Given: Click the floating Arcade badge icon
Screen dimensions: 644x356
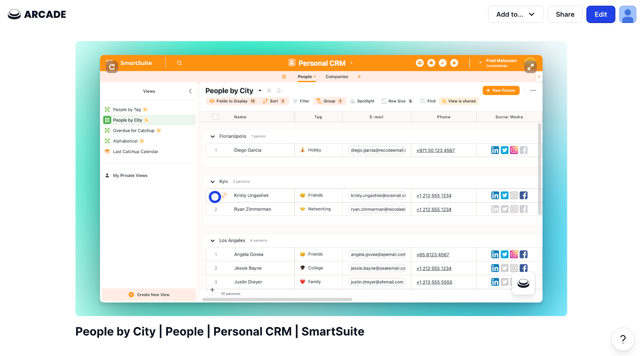Looking at the screenshot, I should click(x=523, y=284).
